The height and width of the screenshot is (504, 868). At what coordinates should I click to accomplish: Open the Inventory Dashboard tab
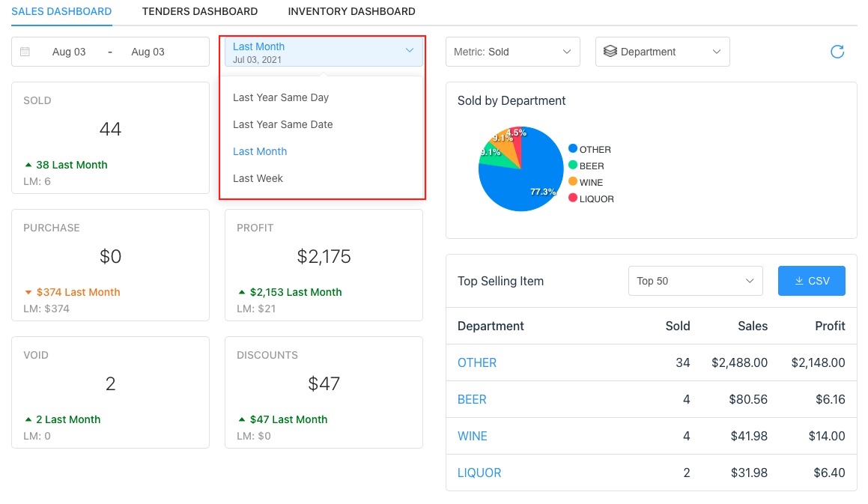(x=351, y=11)
